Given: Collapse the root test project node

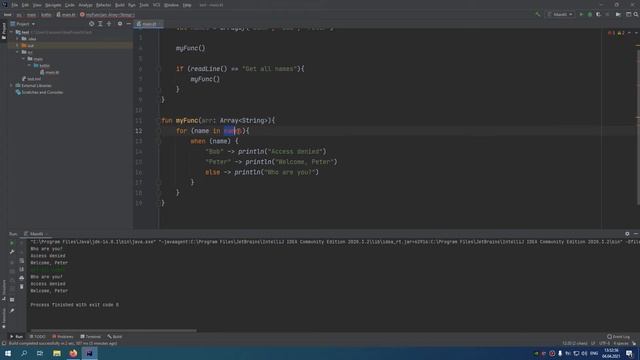Looking at the screenshot, I should 12,32.
